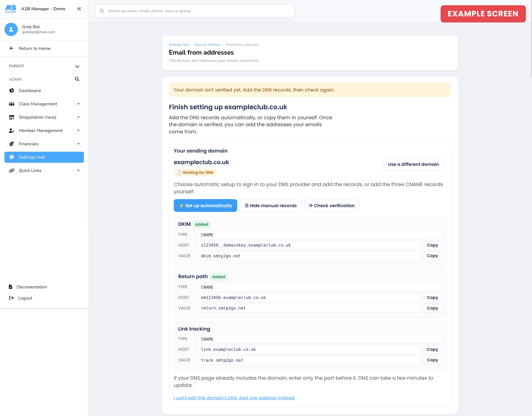Copy track.smtp2go.net value
This screenshot has height=416, width=532.
pyautogui.click(x=432, y=360)
